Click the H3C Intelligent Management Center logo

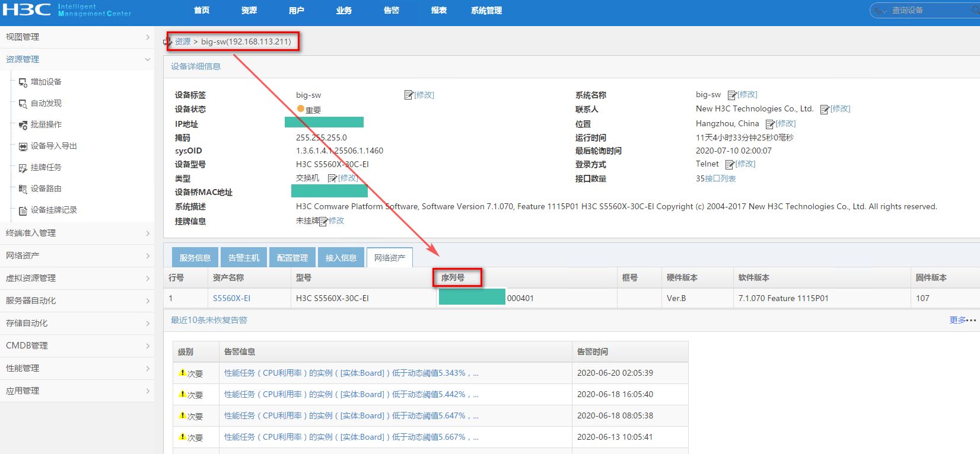(66, 10)
